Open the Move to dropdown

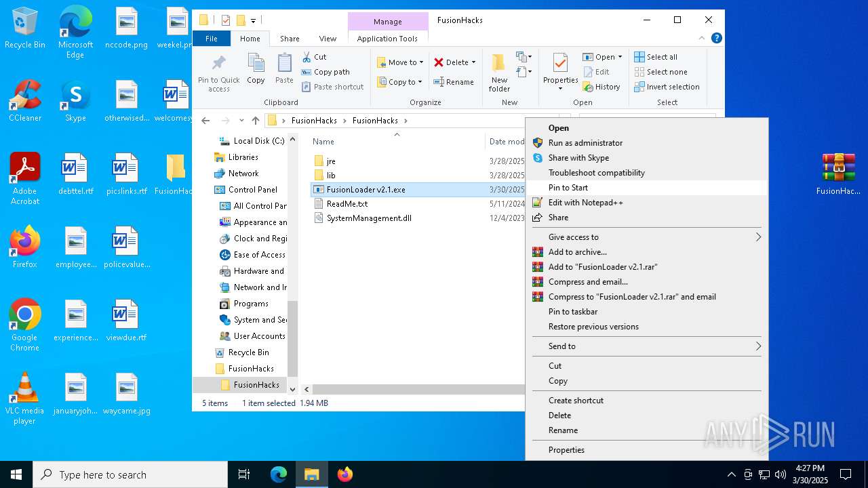tap(400, 62)
